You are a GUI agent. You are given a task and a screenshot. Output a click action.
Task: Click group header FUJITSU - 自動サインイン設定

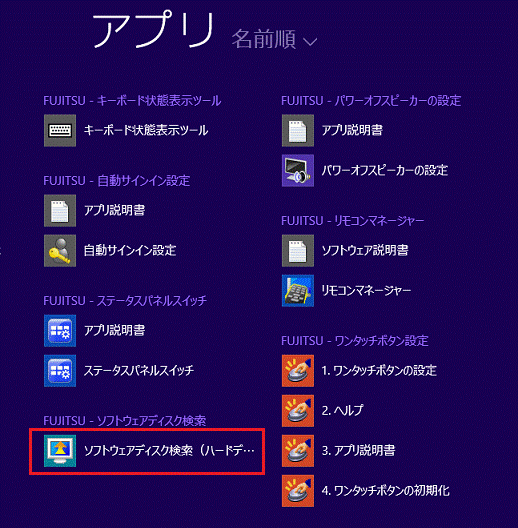coord(117,181)
